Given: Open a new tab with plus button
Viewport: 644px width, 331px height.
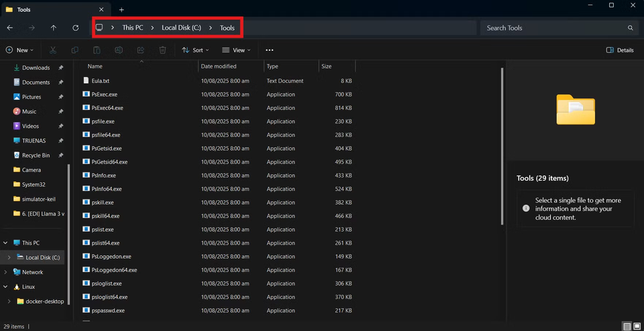Looking at the screenshot, I should pos(121,9).
